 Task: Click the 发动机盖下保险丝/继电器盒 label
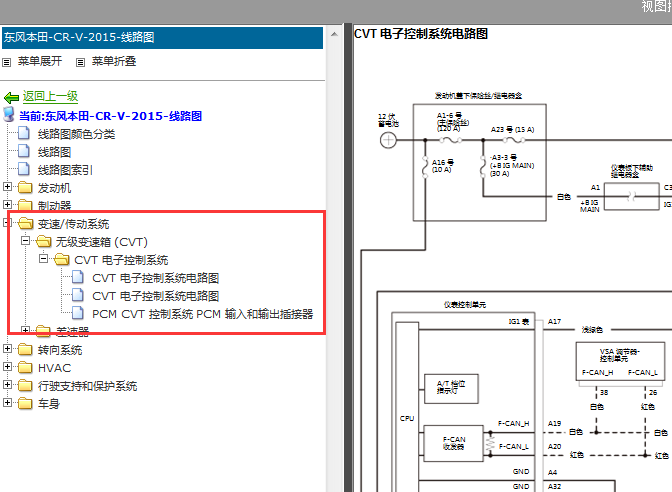click(x=478, y=96)
